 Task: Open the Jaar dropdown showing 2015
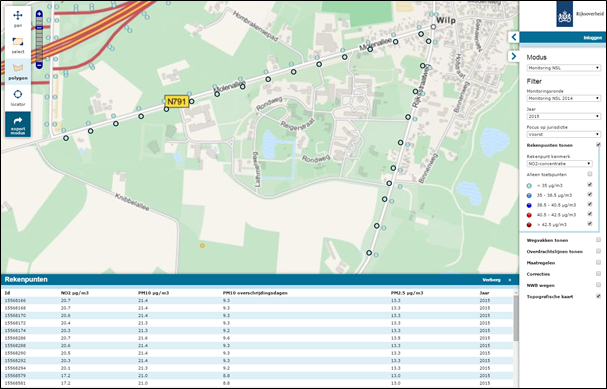coord(564,116)
